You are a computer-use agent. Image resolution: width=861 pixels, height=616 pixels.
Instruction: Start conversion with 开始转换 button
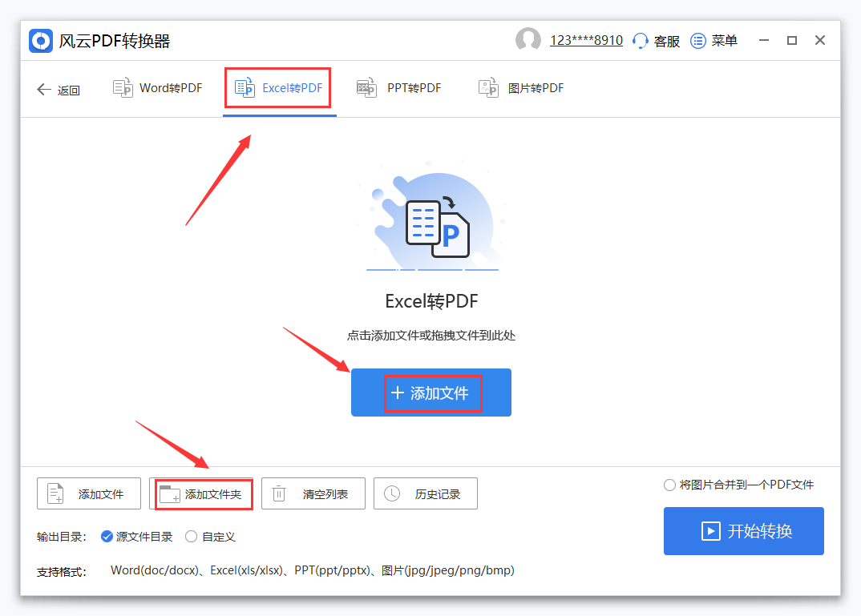pos(743,531)
